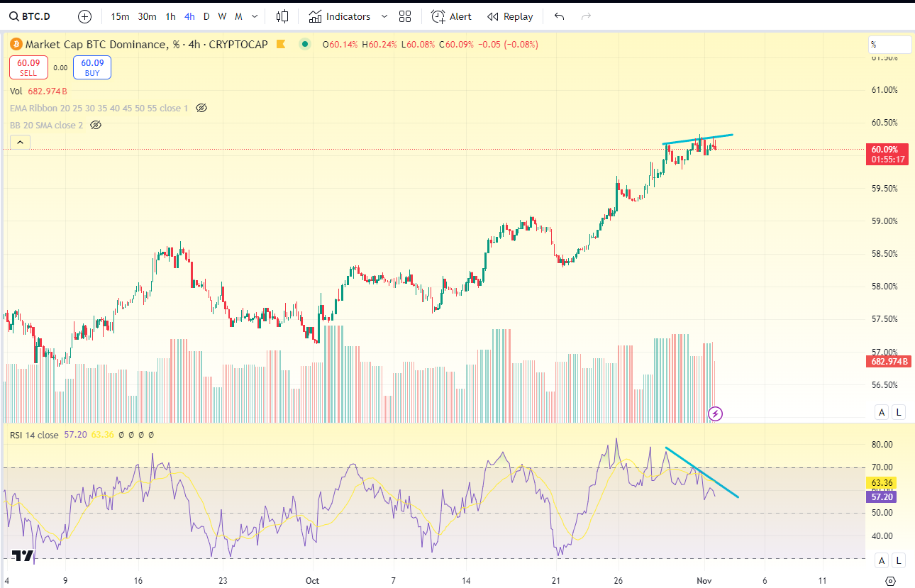This screenshot has height=588, width=915.
Task: Expand the Indicators favorites dropdown arrow
Action: click(x=384, y=16)
